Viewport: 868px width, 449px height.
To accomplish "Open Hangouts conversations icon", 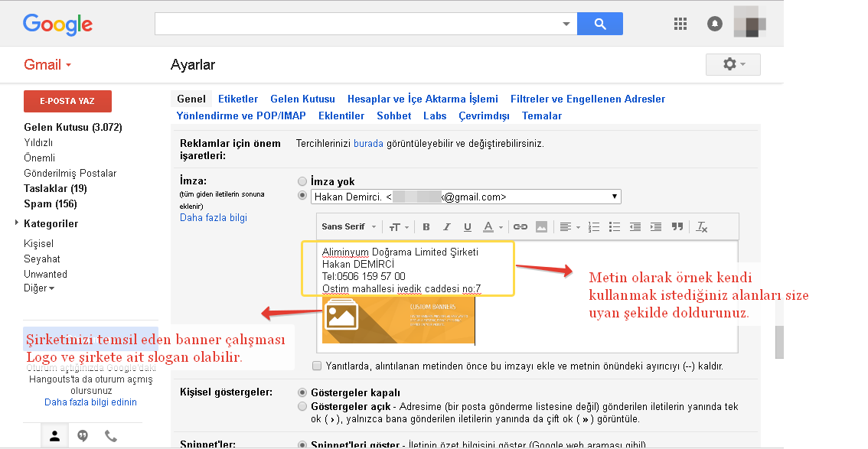I will tap(83, 436).
